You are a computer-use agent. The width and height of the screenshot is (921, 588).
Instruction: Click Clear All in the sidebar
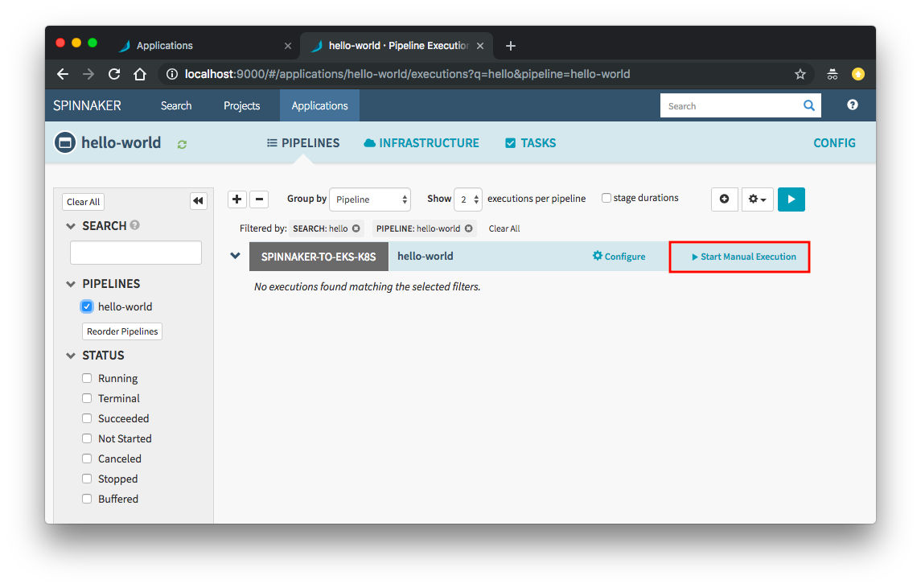point(83,201)
